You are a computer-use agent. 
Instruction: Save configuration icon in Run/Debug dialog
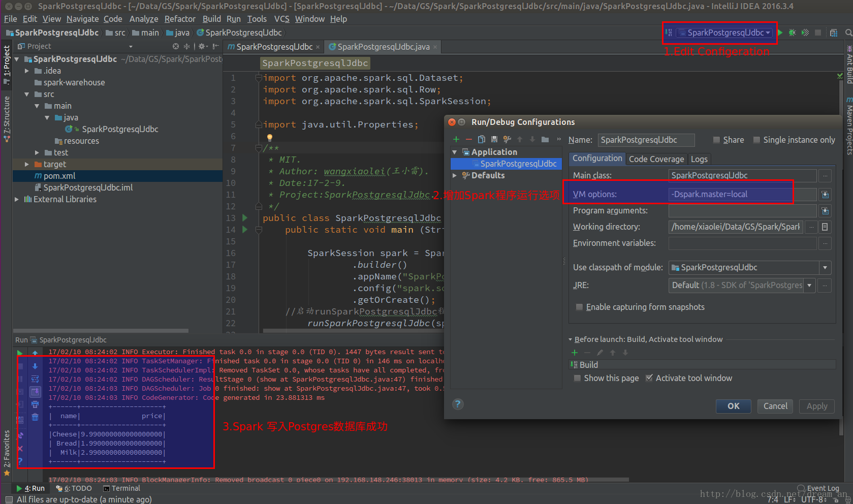click(494, 139)
